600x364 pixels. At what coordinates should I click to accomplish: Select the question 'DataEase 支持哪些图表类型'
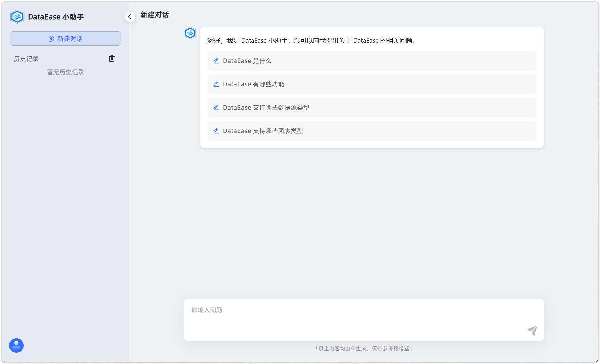[x=372, y=131]
